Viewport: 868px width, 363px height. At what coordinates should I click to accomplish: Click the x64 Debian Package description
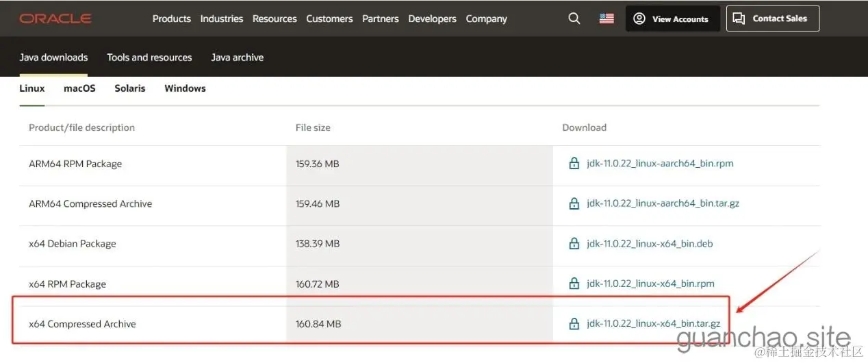(x=73, y=244)
